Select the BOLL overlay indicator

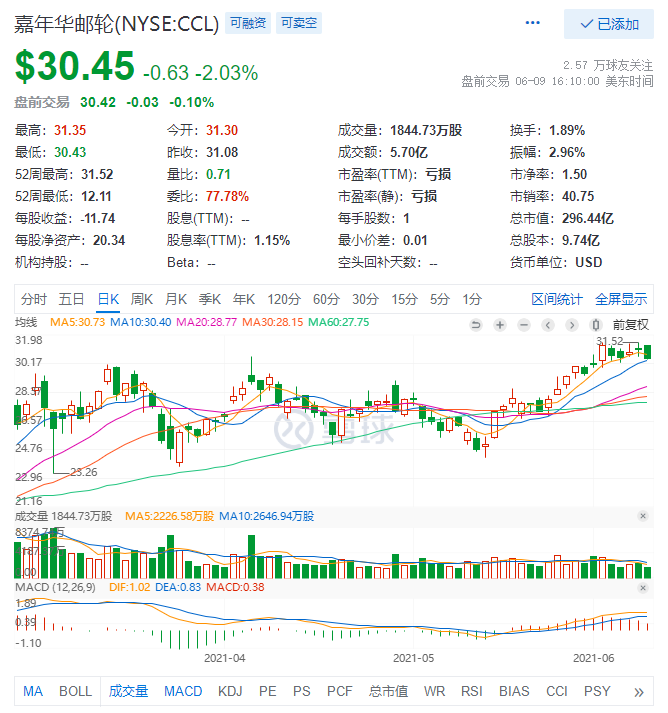(x=75, y=691)
